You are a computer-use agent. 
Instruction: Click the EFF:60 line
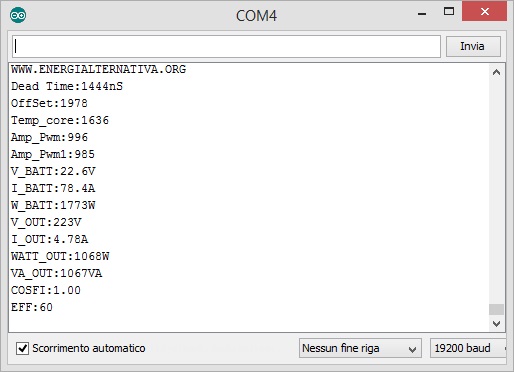pos(32,307)
